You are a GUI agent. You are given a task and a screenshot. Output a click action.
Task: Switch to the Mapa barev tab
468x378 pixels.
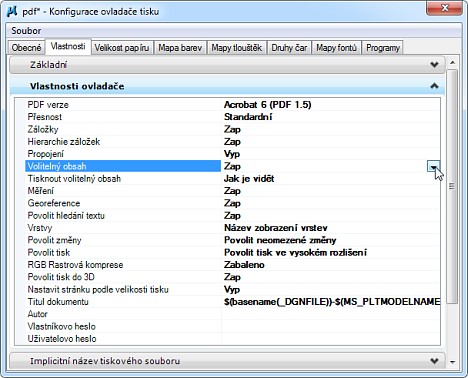180,48
